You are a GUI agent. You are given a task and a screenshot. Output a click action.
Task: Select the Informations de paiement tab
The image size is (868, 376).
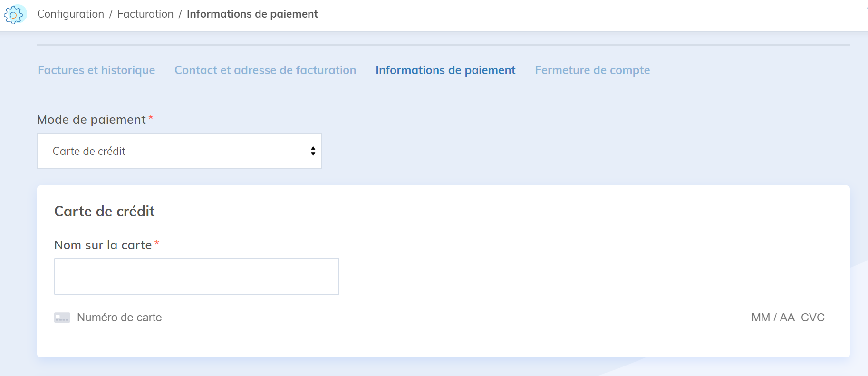[445, 70]
